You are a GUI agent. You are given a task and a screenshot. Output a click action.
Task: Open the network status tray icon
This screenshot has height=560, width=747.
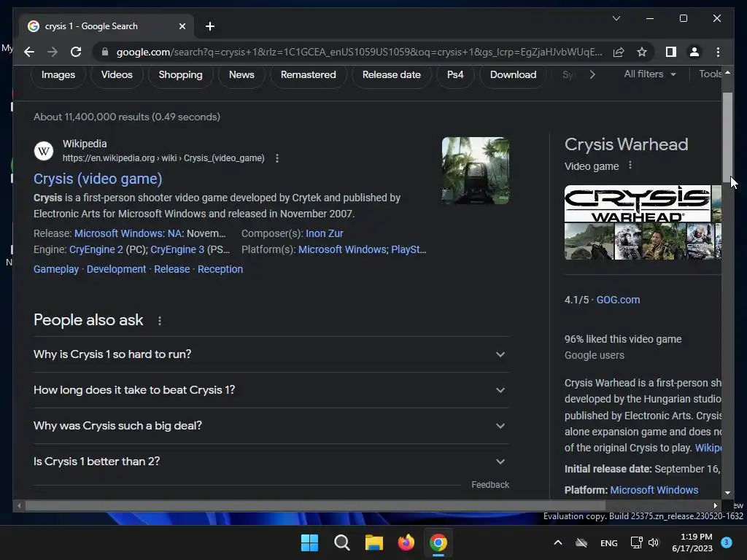[636, 542]
